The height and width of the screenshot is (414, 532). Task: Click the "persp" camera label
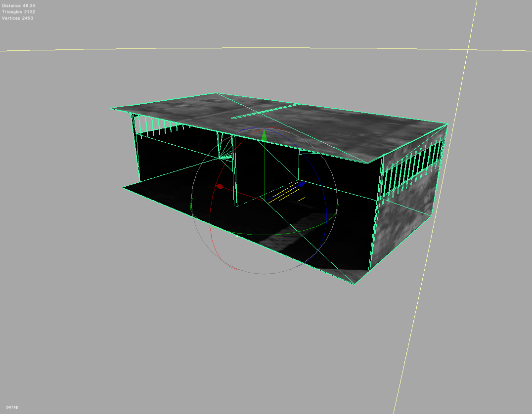(12, 407)
